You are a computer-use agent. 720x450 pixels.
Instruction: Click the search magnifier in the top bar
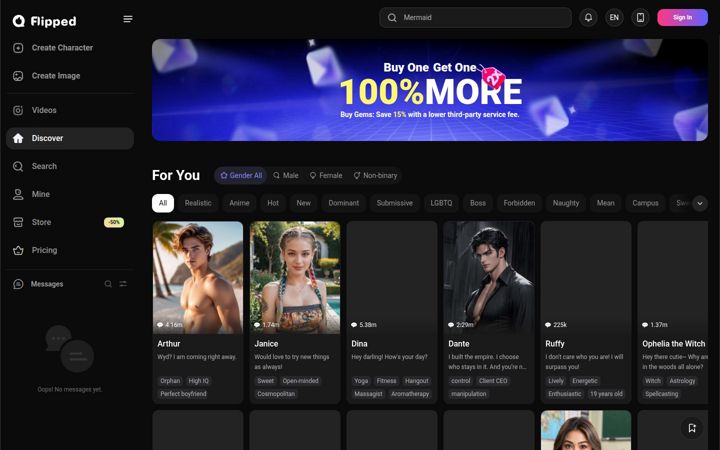[x=392, y=17]
